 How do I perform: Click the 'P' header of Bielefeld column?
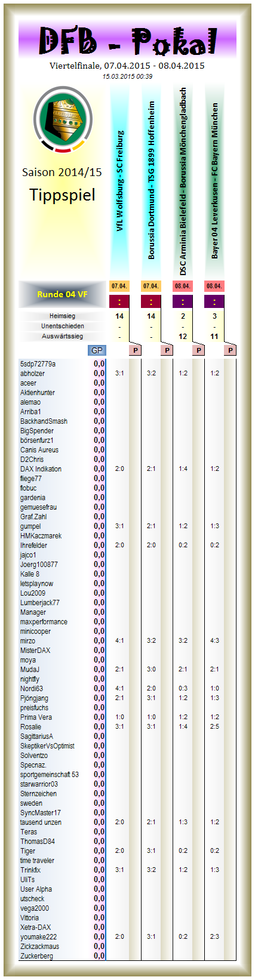point(199,350)
